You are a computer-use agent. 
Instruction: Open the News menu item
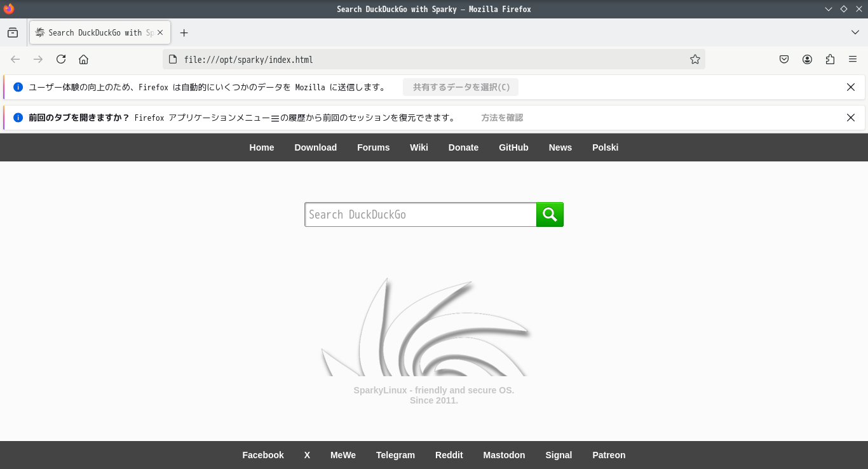(x=560, y=147)
